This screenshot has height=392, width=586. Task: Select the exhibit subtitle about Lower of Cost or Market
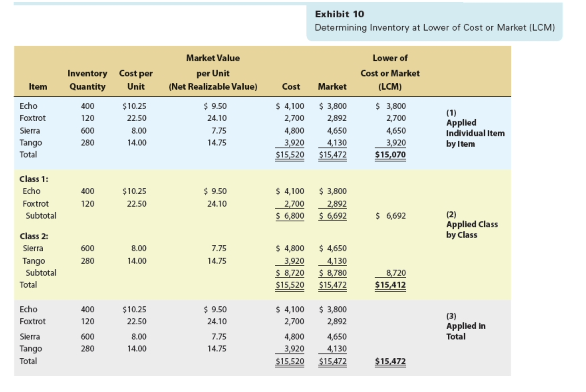point(435,27)
